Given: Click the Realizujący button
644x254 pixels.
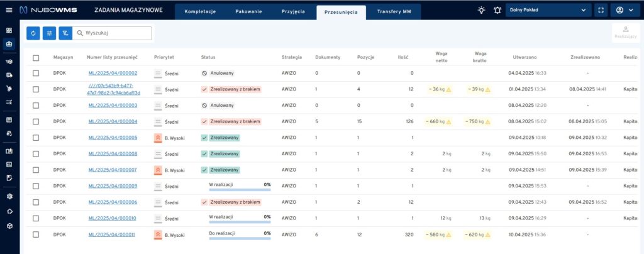Looking at the screenshot, I should (625, 33).
